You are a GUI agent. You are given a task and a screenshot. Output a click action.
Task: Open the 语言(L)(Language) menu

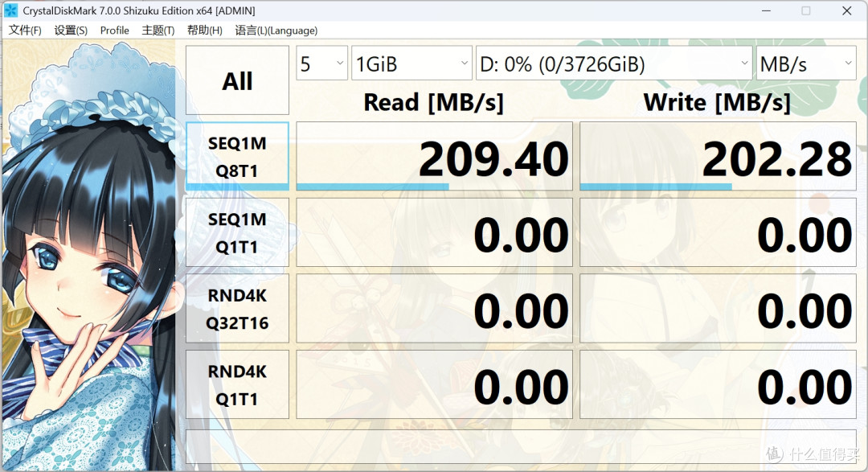coord(276,31)
